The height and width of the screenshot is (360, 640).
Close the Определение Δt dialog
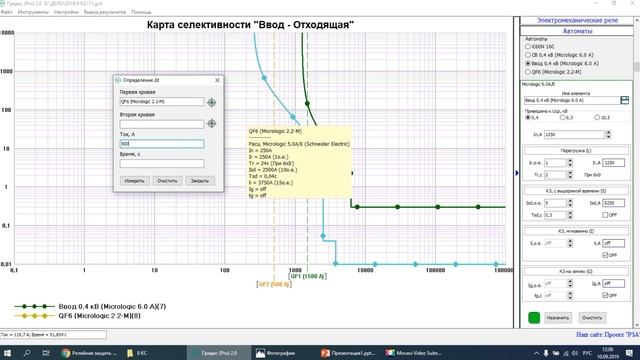218,80
